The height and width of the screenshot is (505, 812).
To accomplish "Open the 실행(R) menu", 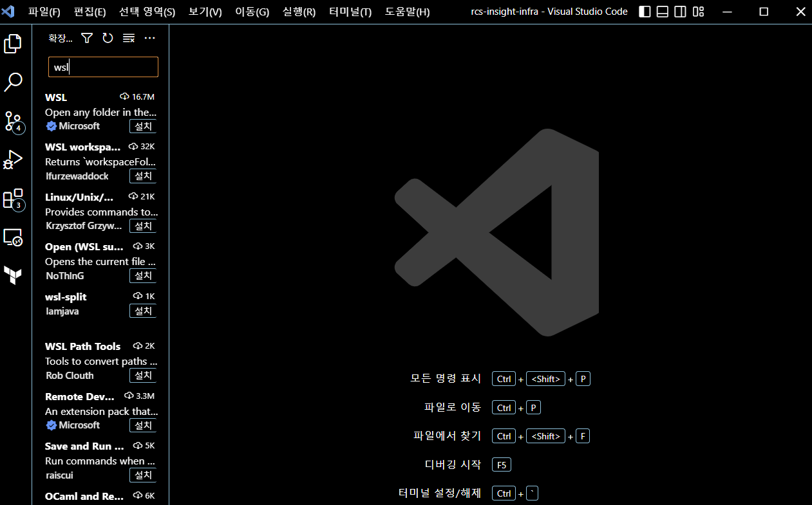I will pyautogui.click(x=299, y=12).
